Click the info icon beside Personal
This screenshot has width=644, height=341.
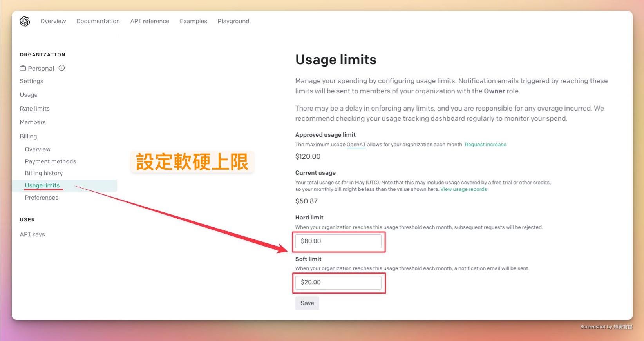pos(62,68)
